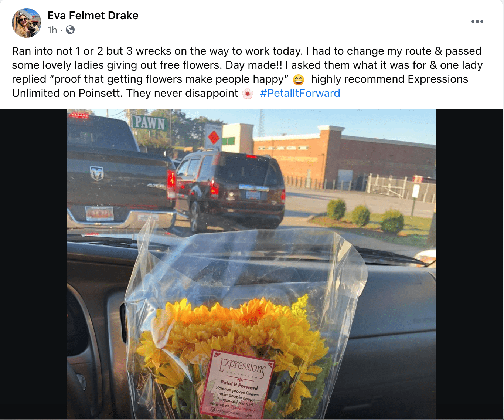Click the post text paragraph
The height and width of the screenshot is (420, 504).
click(247, 72)
